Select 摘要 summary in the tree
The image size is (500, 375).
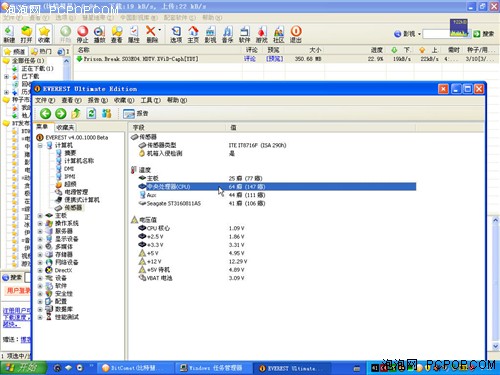point(70,153)
